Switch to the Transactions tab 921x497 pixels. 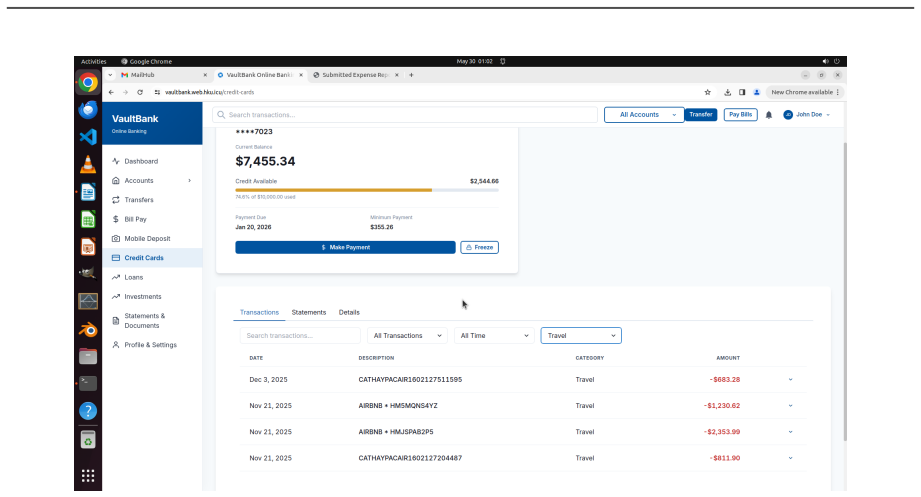[259, 313]
